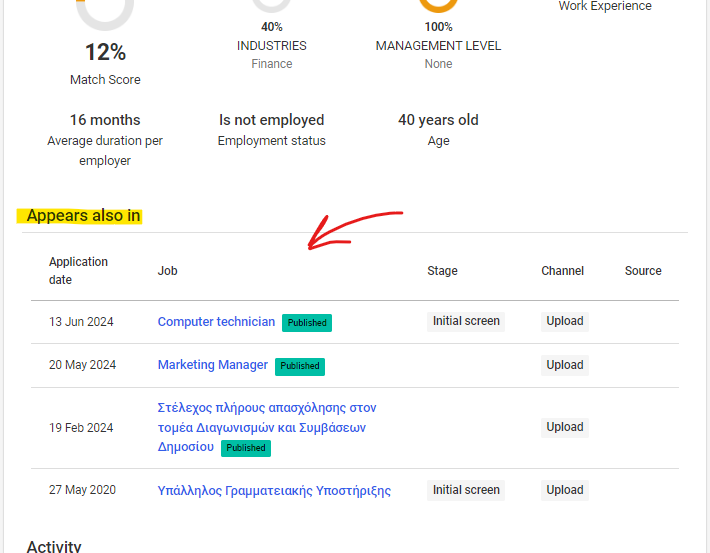Click Upload channel tag in 19 Feb 2024 row
Image resolution: width=710 pixels, height=553 pixels.
pyautogui.click(x=565, y=427)
